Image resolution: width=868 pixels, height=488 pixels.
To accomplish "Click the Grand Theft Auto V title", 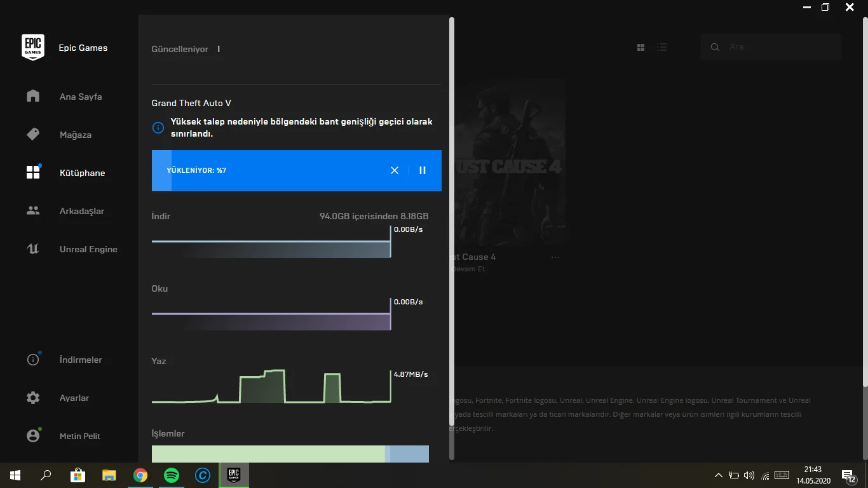I will [x=191, y=103].
